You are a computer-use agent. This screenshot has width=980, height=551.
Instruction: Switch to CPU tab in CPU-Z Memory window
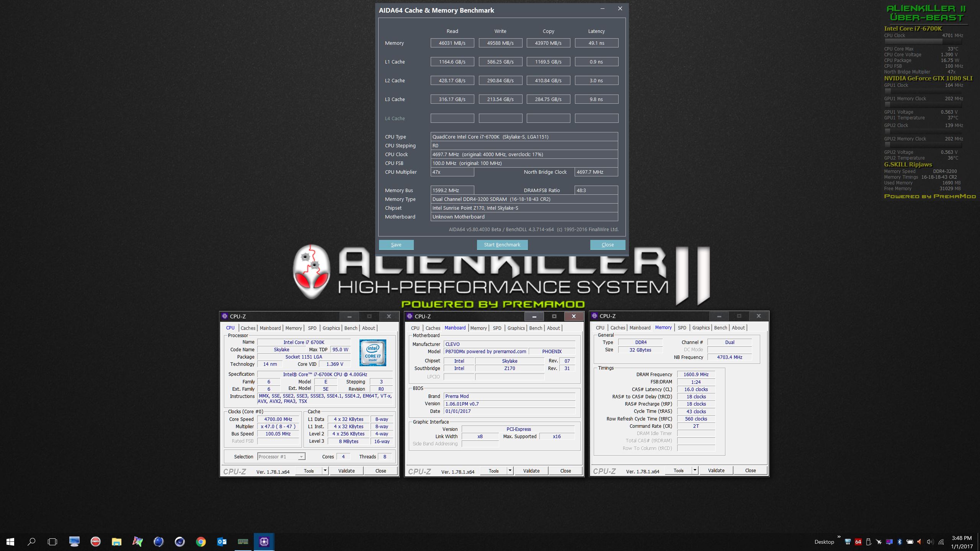click(x=600, y=328)
